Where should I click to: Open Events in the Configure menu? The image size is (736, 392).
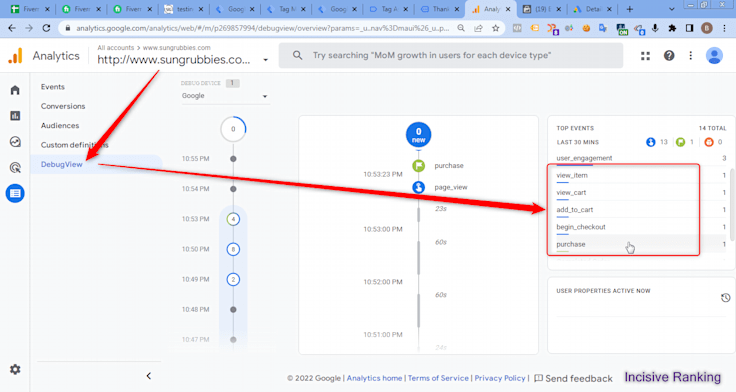click(53, 87)
